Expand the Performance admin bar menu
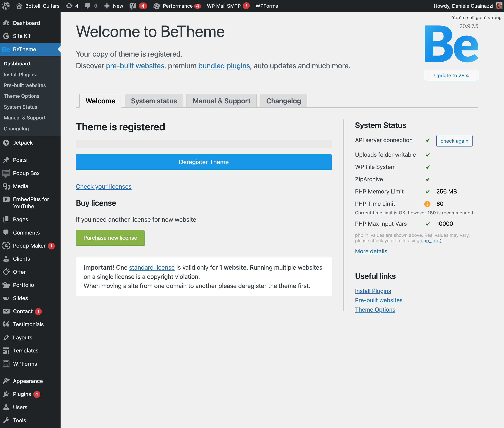Screen dimensions: 504x428 (177, 6)
